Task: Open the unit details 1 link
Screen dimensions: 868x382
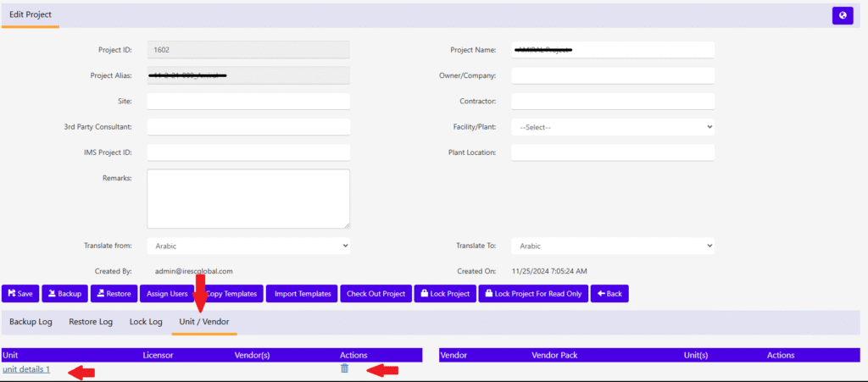Action: pyautogui.click(x=26, y=369)
